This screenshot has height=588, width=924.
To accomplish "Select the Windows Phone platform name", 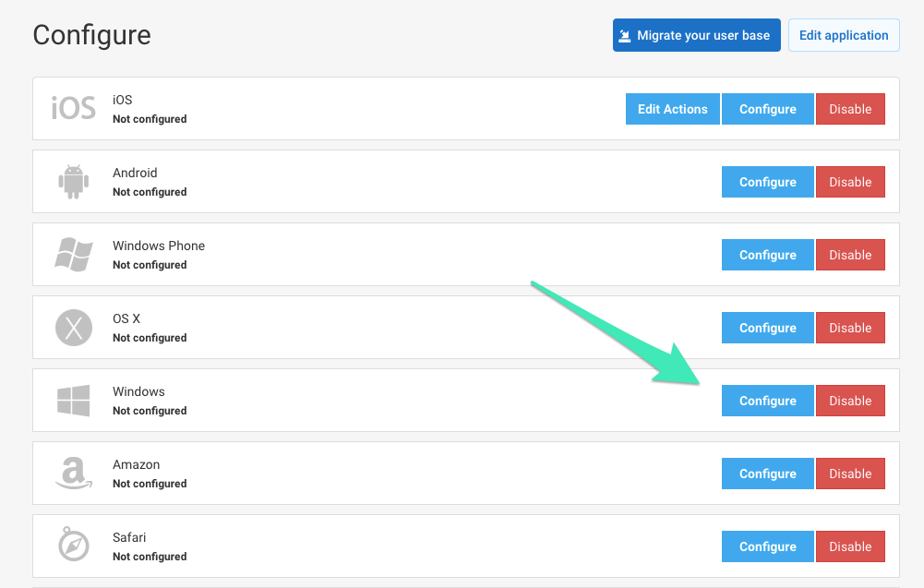I will (159, 246).
